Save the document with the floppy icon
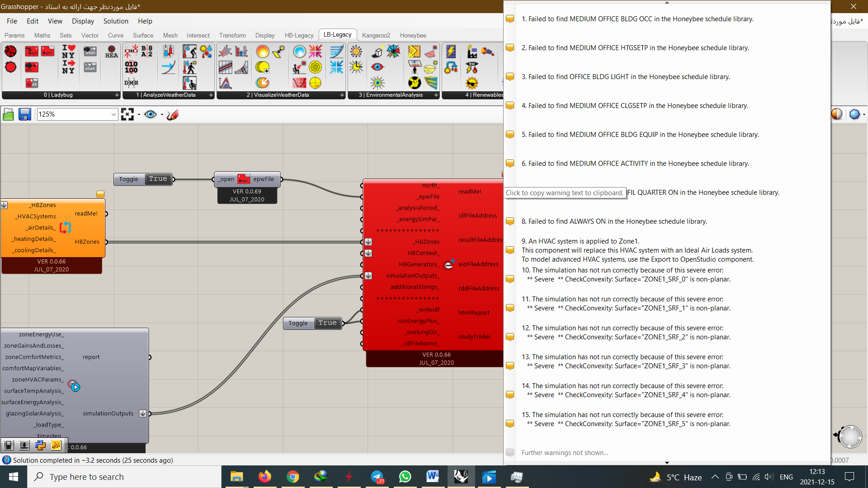 pyautogui.click(x=25, y=114)
